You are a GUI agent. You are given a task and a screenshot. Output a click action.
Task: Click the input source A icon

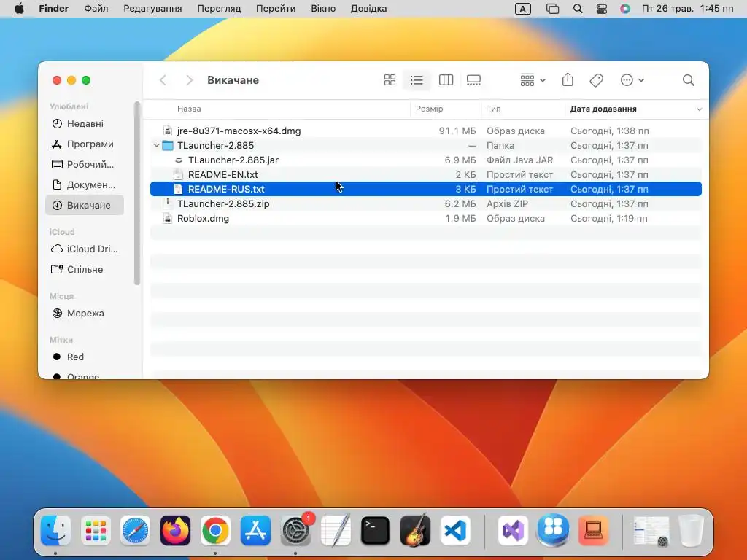pyautogui.click(x=522, y=9)
